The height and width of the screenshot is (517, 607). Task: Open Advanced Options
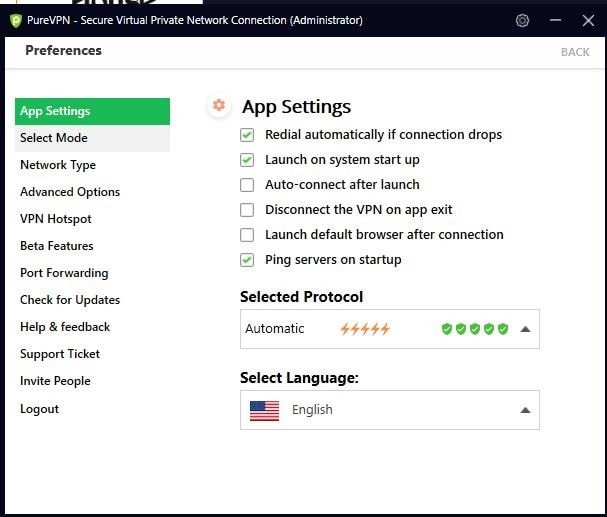(x=70, y=192)
